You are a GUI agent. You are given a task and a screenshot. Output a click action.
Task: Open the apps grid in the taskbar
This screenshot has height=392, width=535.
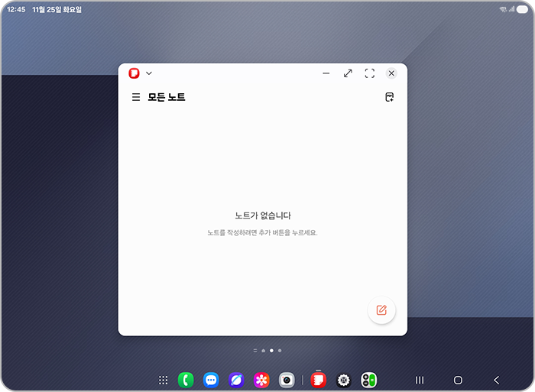(x=163, y=380)
